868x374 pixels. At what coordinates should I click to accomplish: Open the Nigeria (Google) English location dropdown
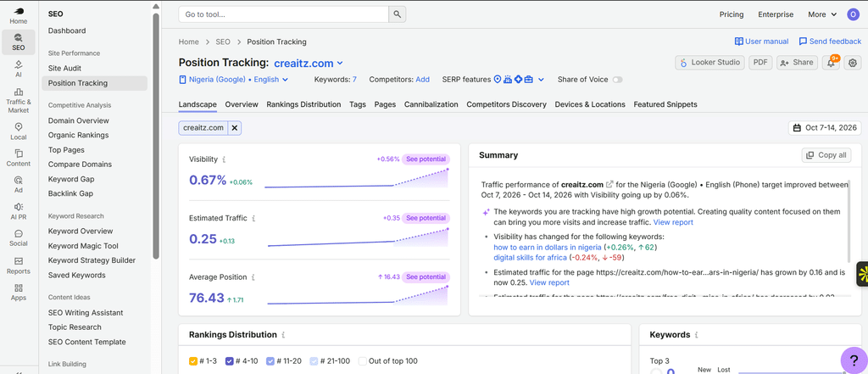(234, 80)
